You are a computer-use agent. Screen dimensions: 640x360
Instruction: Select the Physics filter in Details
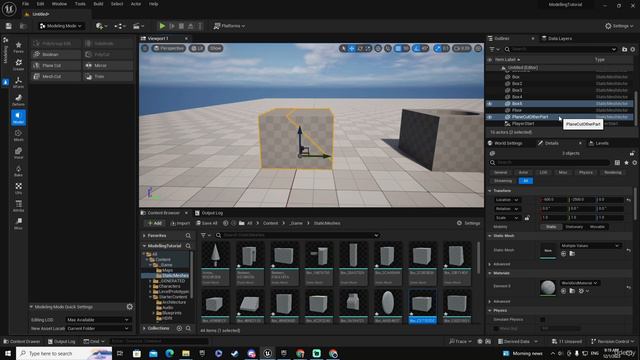(585, 172)
